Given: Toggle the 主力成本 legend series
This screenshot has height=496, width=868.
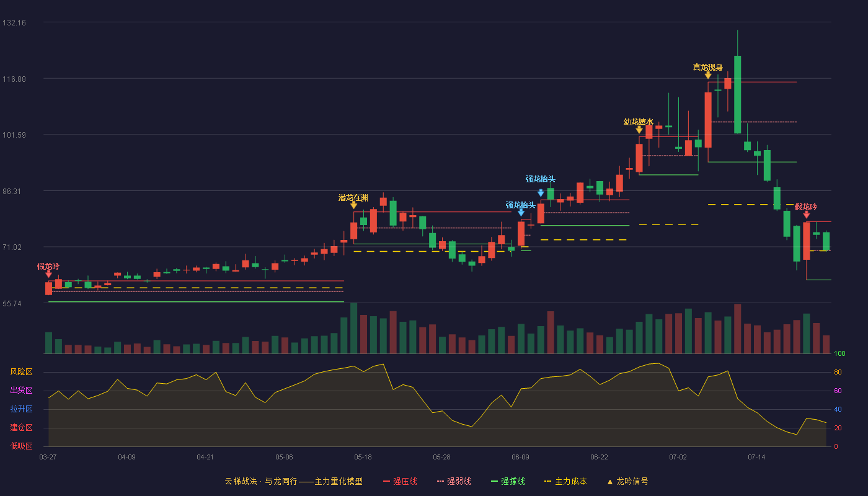Looking at the screenshot, I should click(565, 481).
